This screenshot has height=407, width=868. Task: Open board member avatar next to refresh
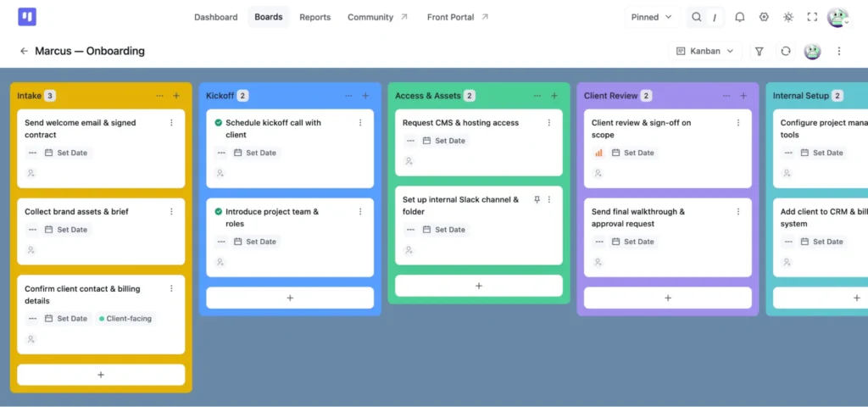[x=812, y=51]
